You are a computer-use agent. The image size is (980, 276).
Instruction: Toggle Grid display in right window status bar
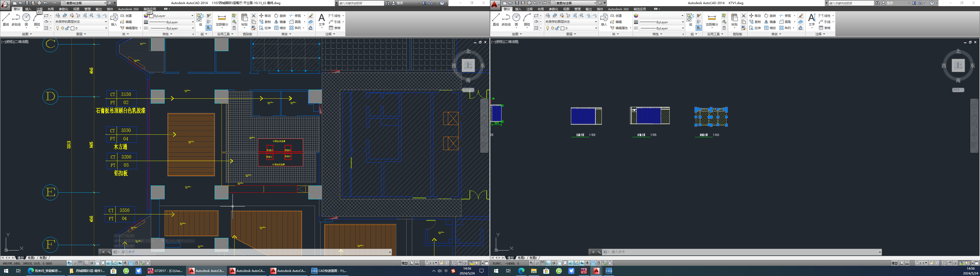tap(543, 263)
